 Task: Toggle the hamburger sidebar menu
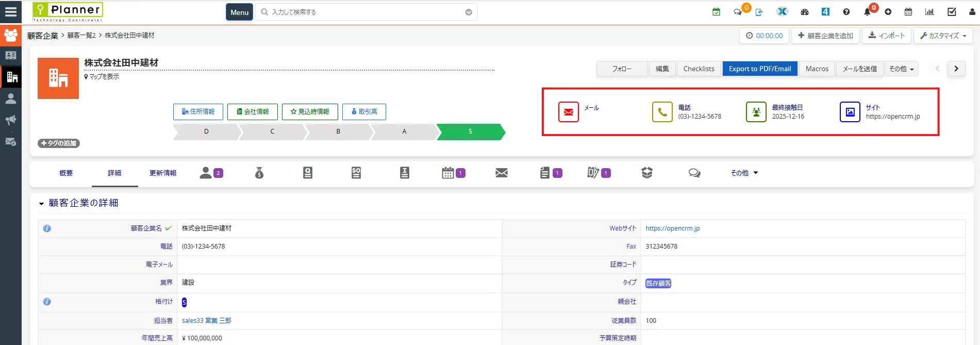(x=10, y=12)
